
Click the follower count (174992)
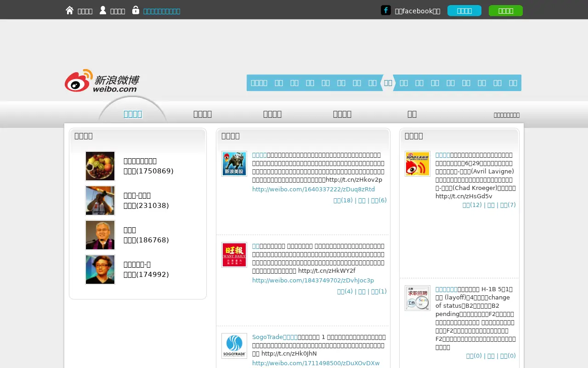[146, 275]
